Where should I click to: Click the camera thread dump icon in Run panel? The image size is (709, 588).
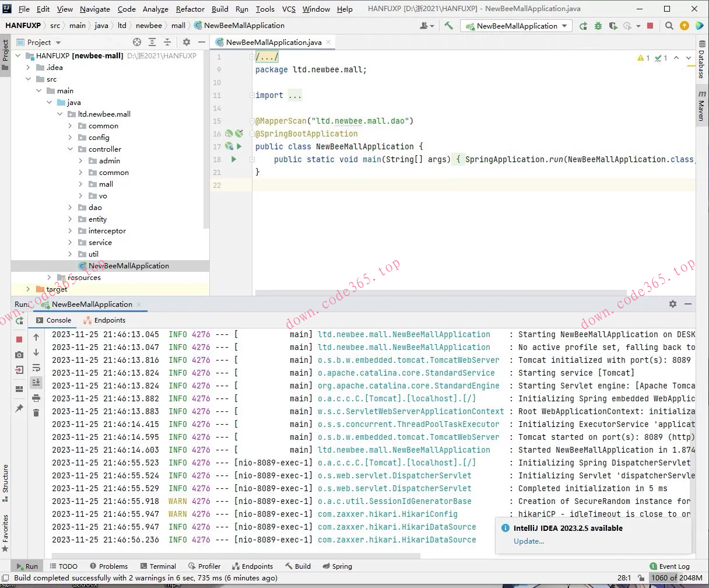(x=19, y=355)
